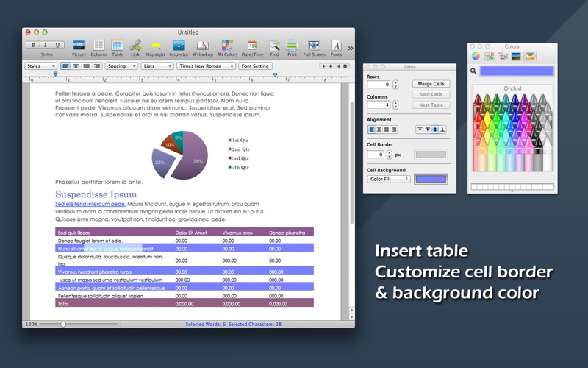The image size is (588, 368).
Task: Select middle vertical alignment in the Table panel
Action: (x=435, y=130)
